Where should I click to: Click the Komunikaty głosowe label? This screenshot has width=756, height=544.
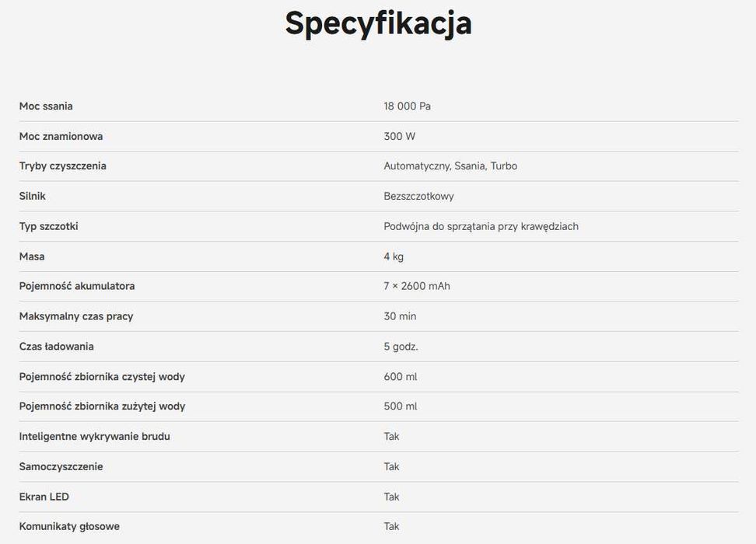[69, 527]
